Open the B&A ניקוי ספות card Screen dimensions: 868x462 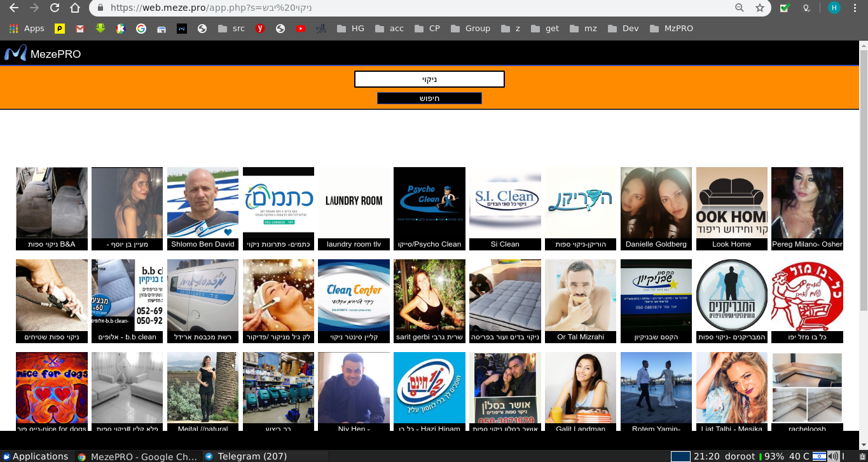click(x=52, y=208)
